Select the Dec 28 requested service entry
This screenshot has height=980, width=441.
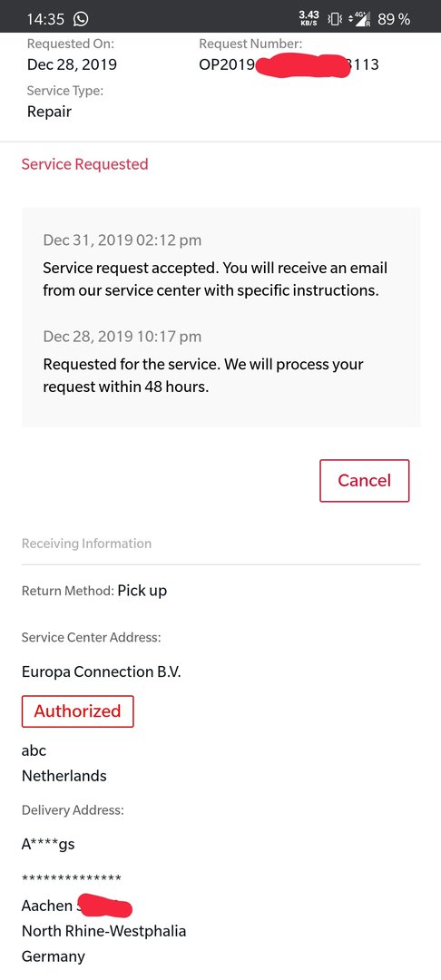(203, 361)
